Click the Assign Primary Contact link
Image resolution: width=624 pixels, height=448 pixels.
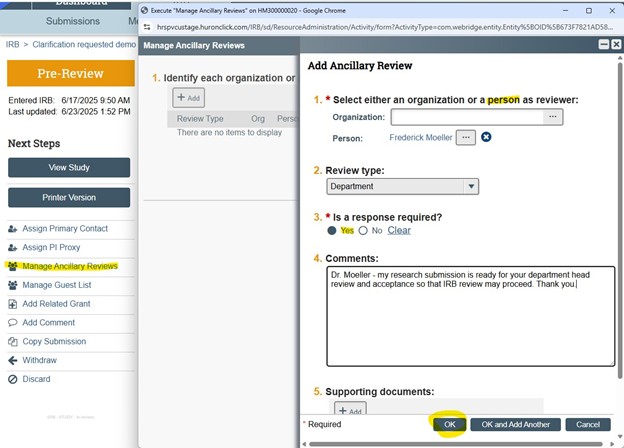[65, 229]
